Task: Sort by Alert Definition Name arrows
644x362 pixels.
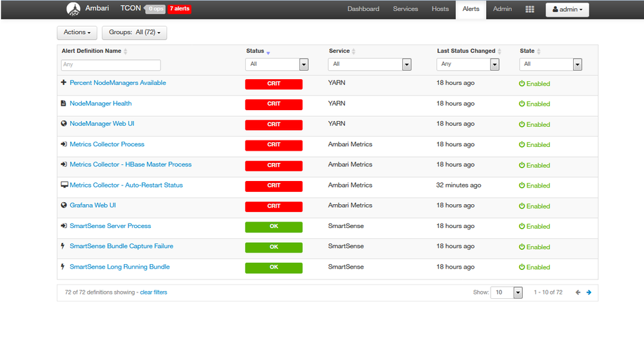Action: [126, 52]
